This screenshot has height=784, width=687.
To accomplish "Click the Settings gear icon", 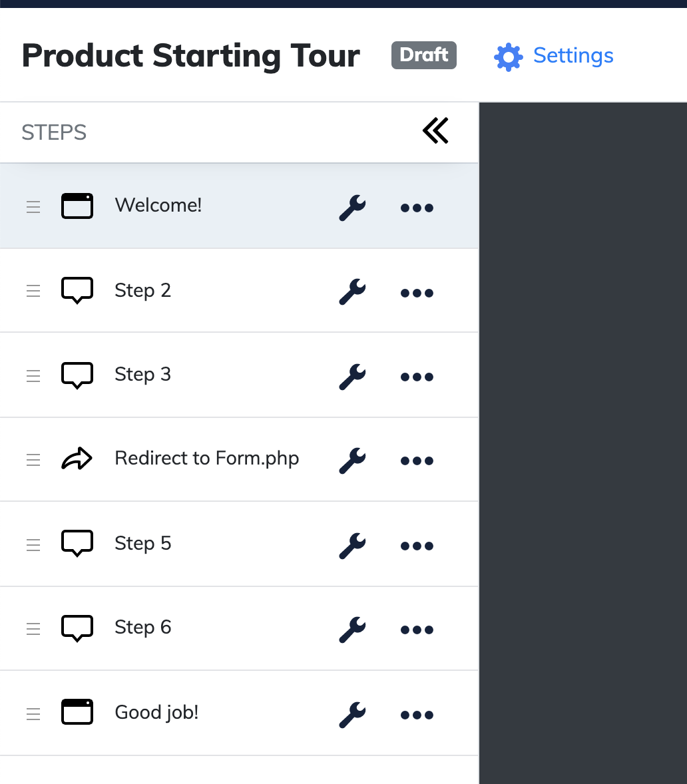I will point(508,57).
